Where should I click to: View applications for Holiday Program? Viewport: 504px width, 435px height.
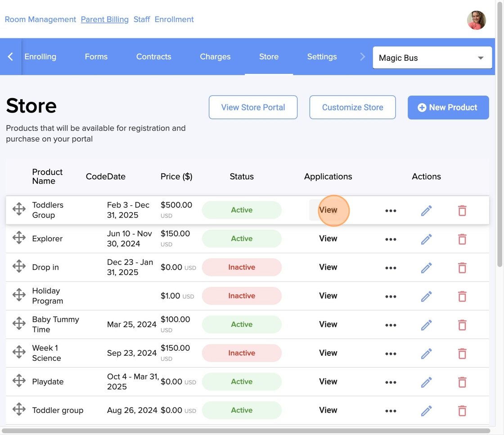coord(328,296)
